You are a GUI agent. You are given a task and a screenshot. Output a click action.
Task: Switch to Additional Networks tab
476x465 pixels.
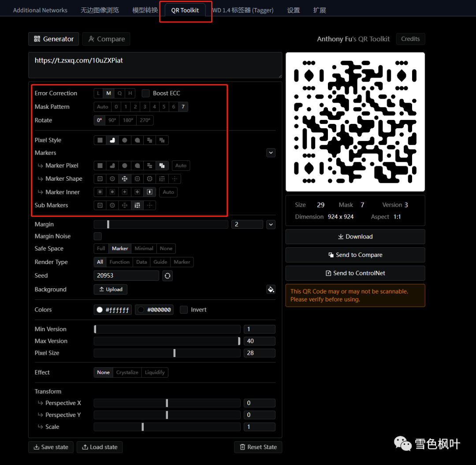(40, 10)
